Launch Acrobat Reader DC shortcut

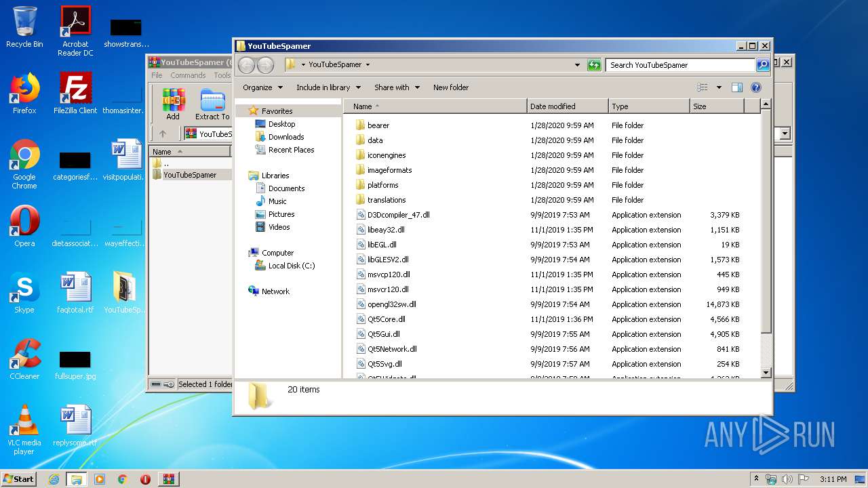click(x=75, y=30)
